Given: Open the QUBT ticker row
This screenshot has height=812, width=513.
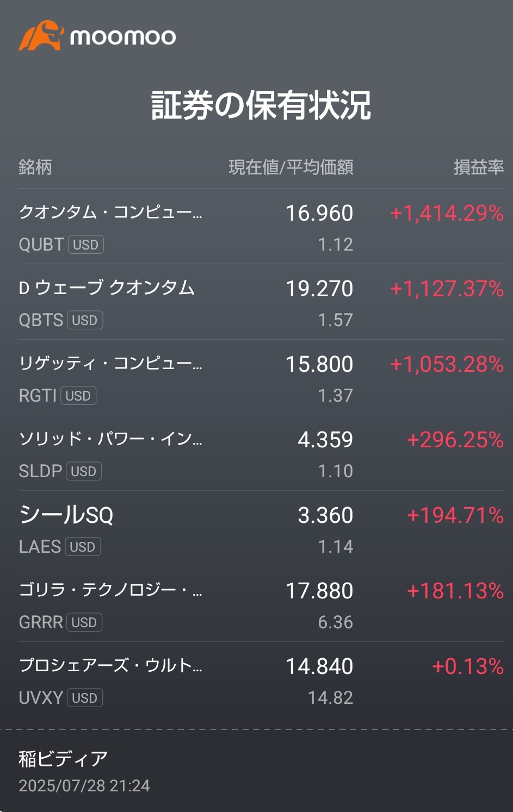Looking at the screenshot, I should pyautogui.click(x=261, y=227).
